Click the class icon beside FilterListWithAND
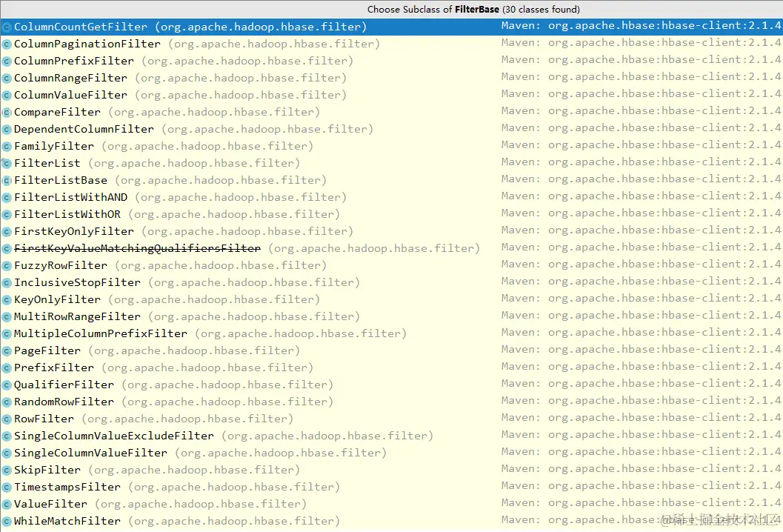This screenshot has height=532, width=783. (x=7, y=197)
